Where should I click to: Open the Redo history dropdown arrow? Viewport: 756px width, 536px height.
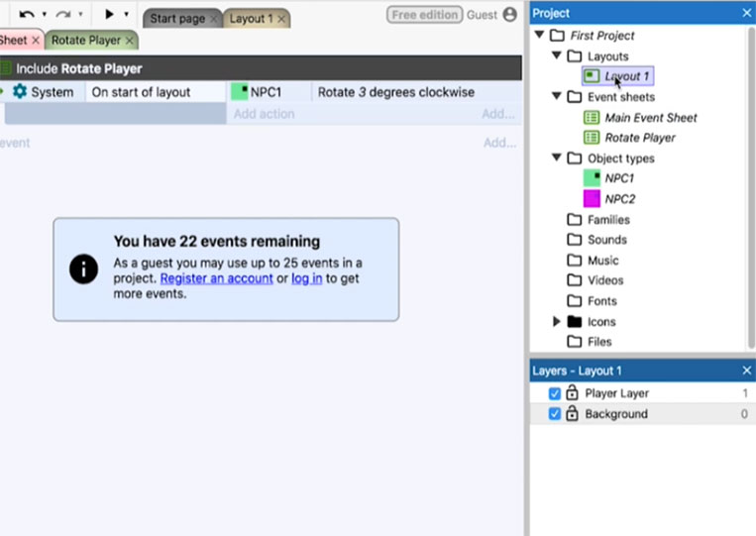pos(80,15)
